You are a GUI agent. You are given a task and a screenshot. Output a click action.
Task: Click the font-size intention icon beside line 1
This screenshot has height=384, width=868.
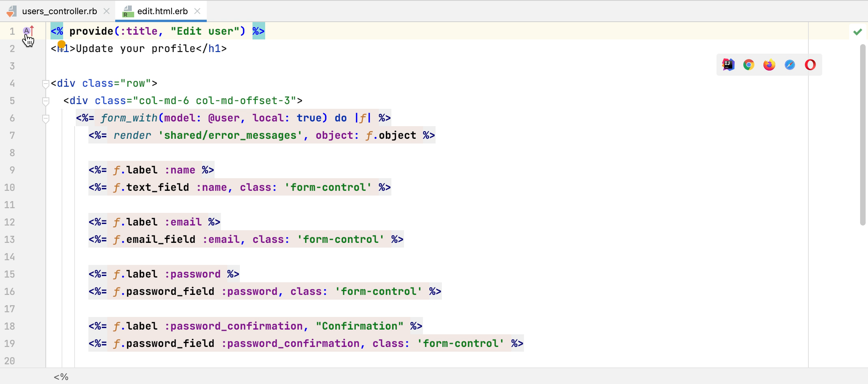(x=27, y=31)
